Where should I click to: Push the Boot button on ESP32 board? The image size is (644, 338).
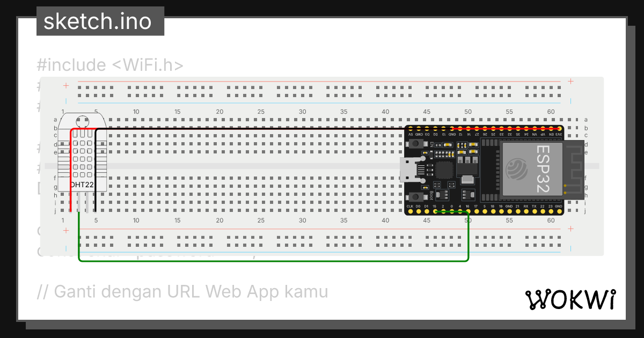tap(416, 197)
